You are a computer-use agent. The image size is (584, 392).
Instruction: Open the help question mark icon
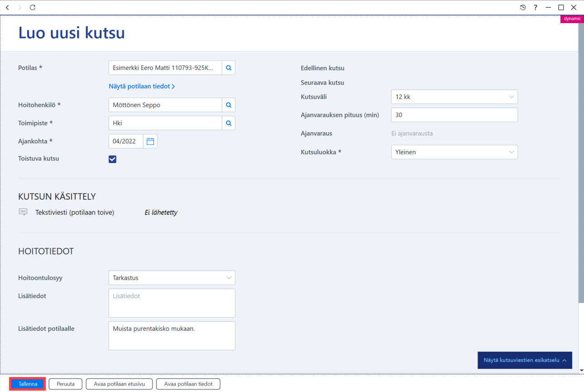(536, 7)
